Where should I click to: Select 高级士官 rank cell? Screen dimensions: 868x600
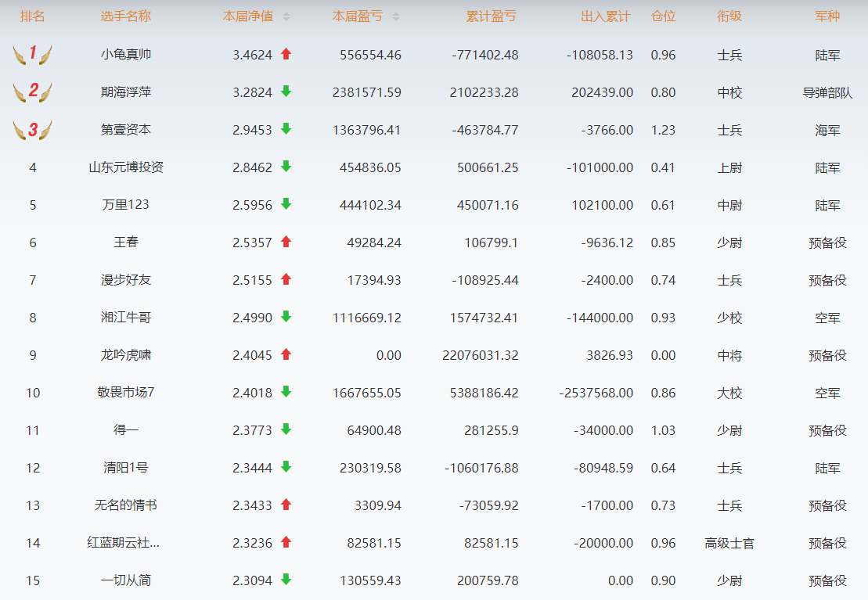point(729,543)
